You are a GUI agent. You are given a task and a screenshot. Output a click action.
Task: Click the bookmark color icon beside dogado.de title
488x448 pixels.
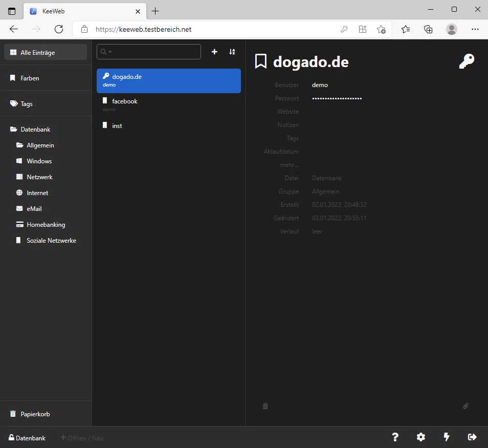261,62
